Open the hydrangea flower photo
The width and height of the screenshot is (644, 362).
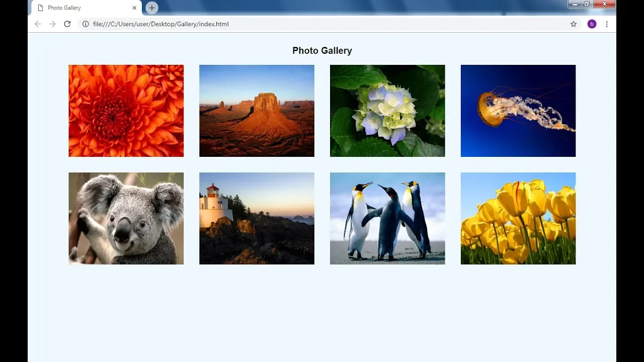tap(387, 111)
